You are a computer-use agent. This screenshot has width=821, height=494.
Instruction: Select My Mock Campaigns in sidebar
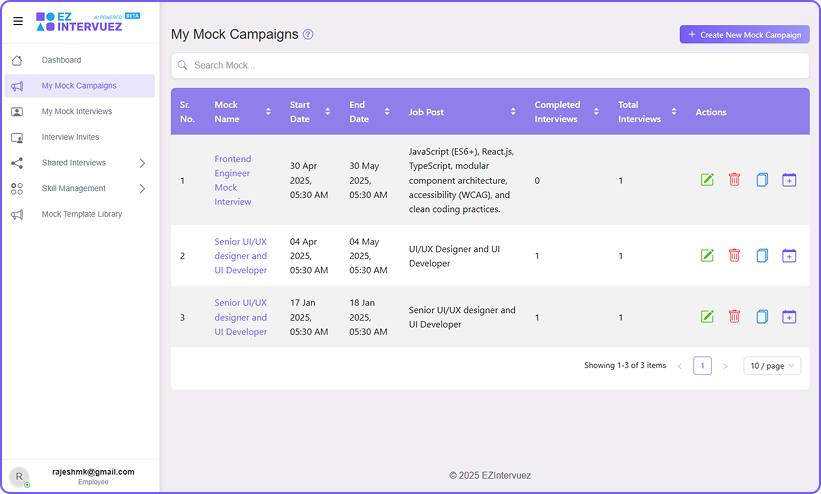(80, 86)
